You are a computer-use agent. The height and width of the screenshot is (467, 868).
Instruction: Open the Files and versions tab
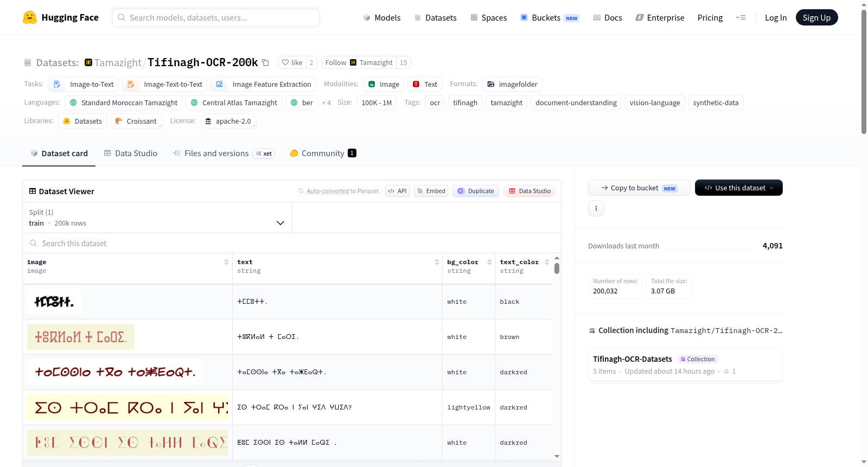[x=224, y=153]
